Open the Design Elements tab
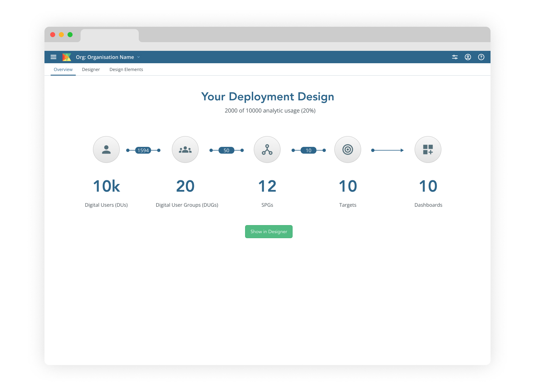 pos(126,70)
